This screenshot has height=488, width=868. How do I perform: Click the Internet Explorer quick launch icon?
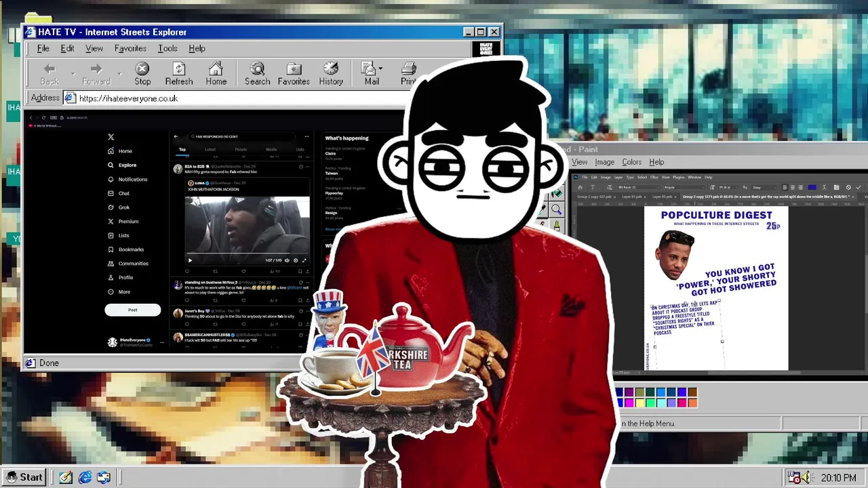[85, 477]
